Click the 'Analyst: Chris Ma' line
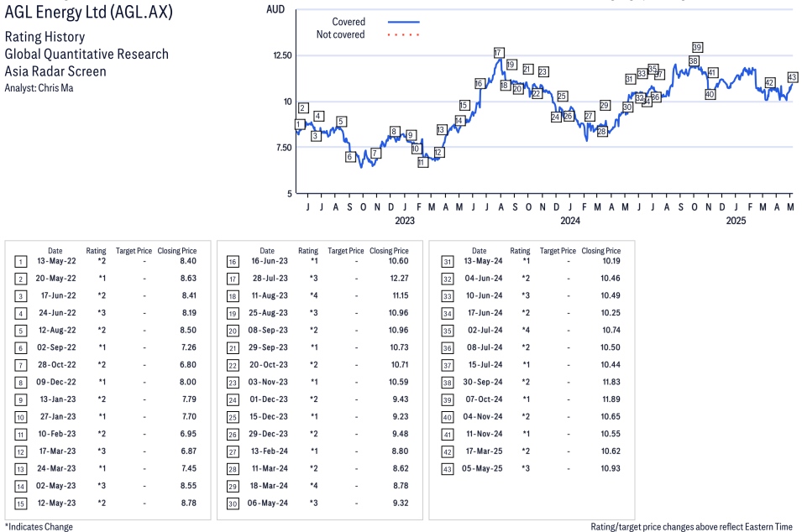The height and width of the screenshot is (532, 802). [x=39, y=88]
